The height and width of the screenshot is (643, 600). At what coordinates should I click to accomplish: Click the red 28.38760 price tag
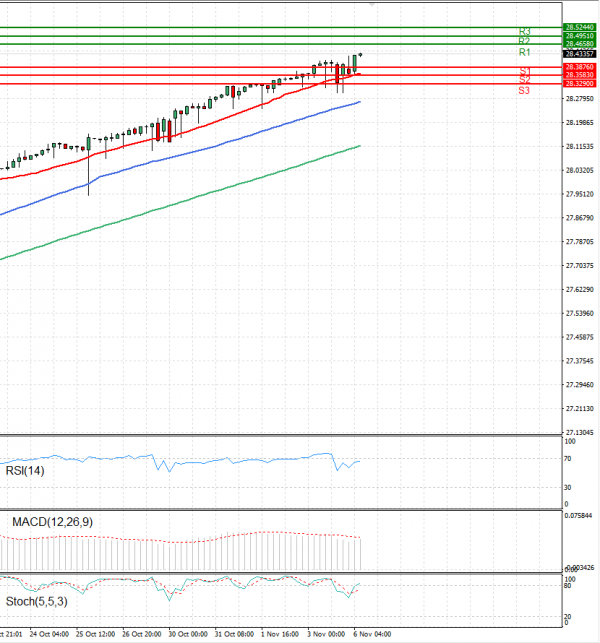point(579,67)
